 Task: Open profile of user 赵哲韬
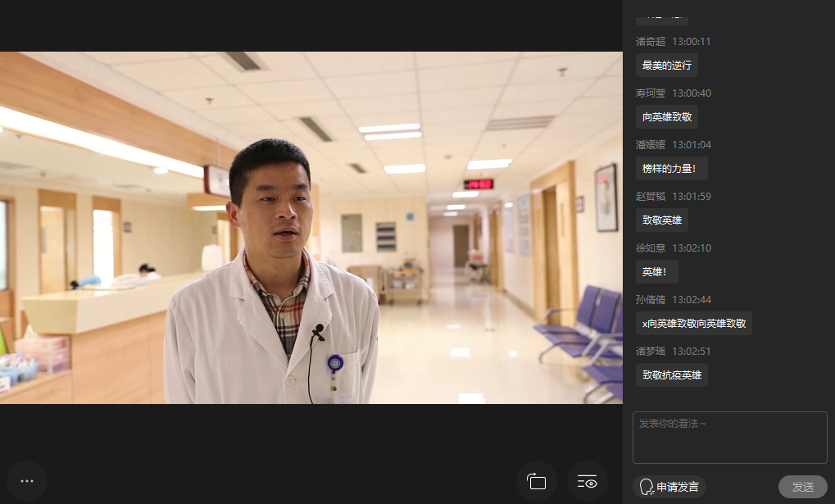point(651,196)
